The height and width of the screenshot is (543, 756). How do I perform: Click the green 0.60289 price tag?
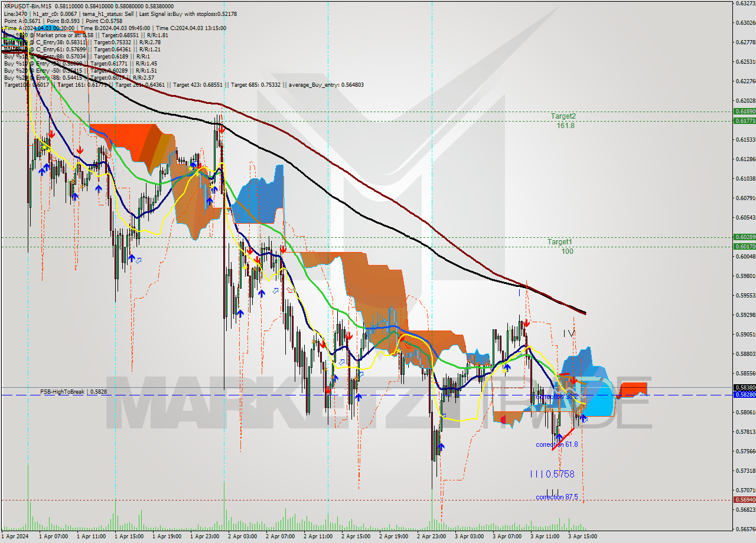tap(744, 237)
